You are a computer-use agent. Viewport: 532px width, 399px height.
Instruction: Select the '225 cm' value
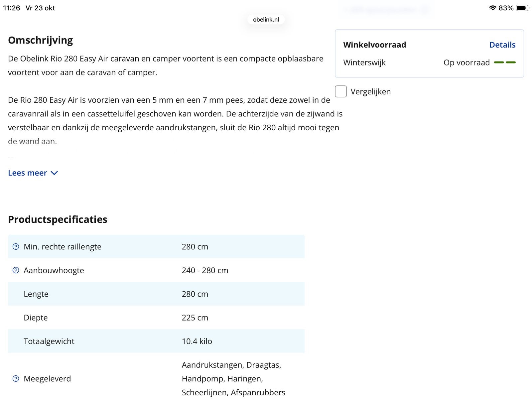click(195, 318)
